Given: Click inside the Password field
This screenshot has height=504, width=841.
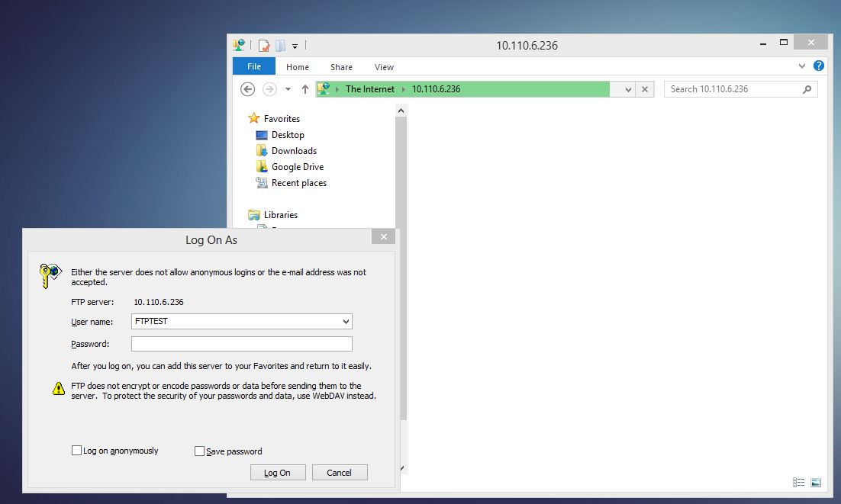Looking at the screenshot, I should coord(240,344).
